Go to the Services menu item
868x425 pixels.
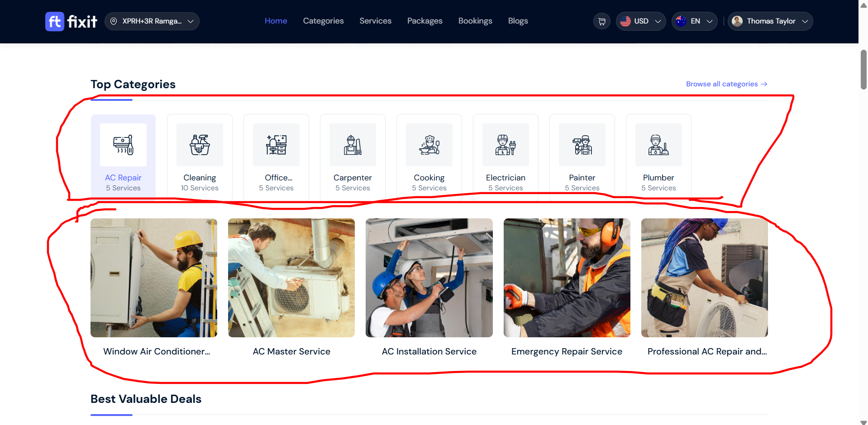375,21
